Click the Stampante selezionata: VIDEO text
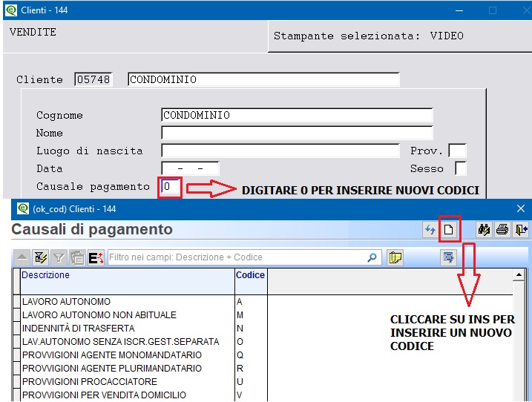This screenshot has width=532, height=402. tap(369, 36)
